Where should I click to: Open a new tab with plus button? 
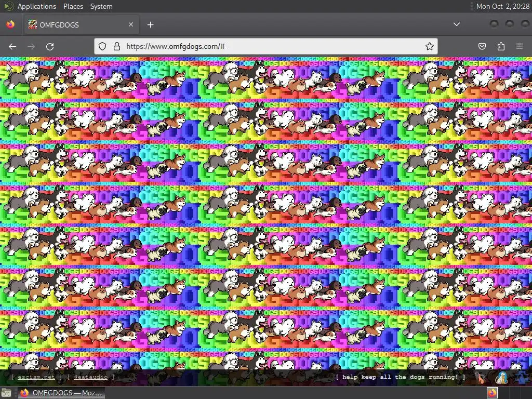[x=150, y=25]
